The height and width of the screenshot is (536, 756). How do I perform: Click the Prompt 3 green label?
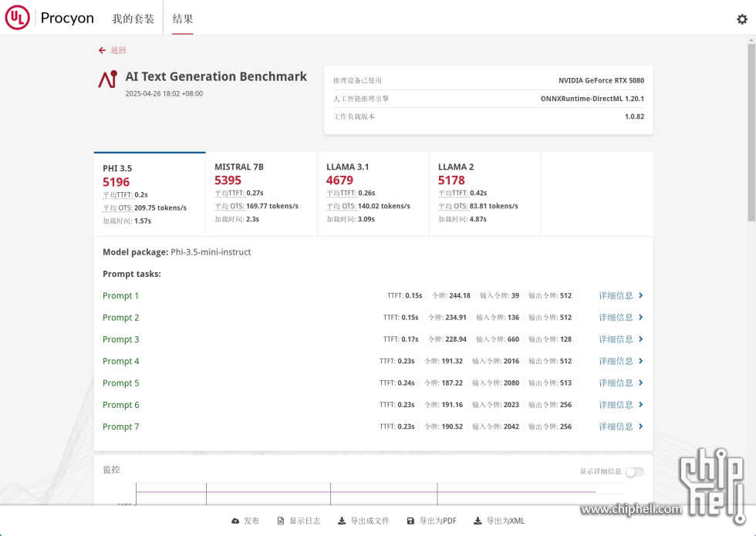point(120,339)
